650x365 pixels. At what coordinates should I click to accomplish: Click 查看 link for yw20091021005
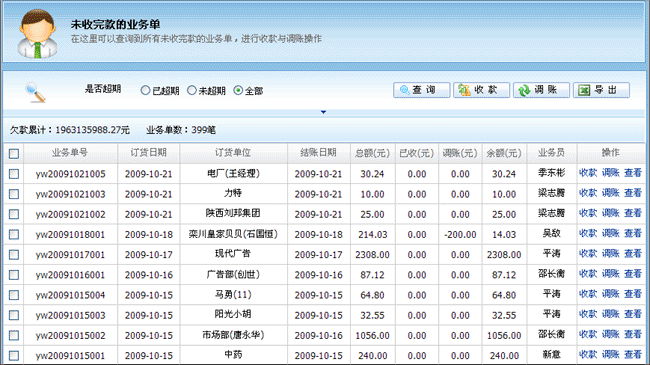(633, 173)
